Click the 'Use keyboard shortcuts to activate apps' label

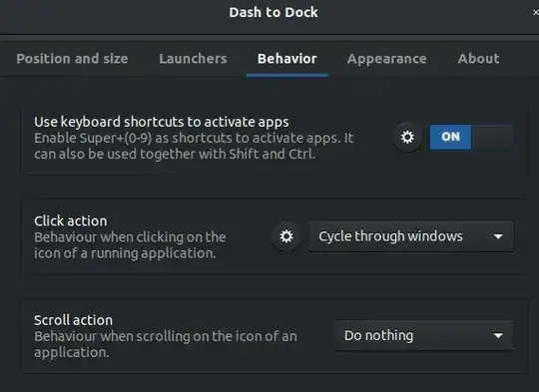162,122
